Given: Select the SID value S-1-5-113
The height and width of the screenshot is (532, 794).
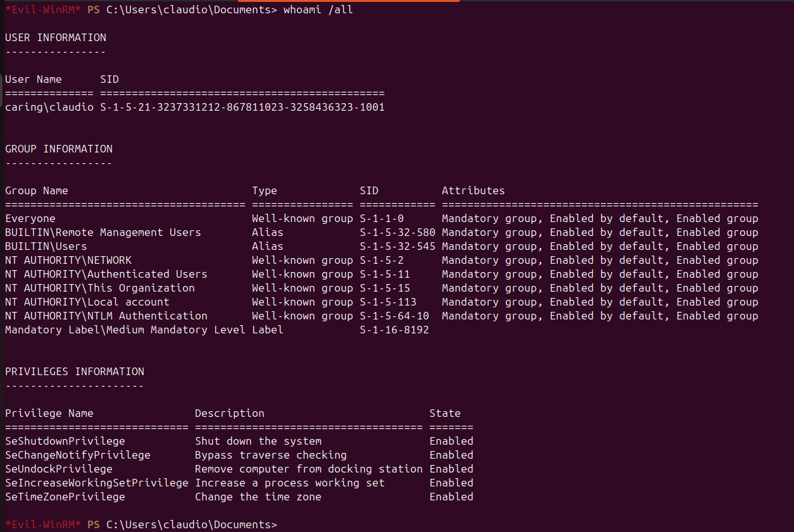Looking at the screenshot, I should point(388,302).
